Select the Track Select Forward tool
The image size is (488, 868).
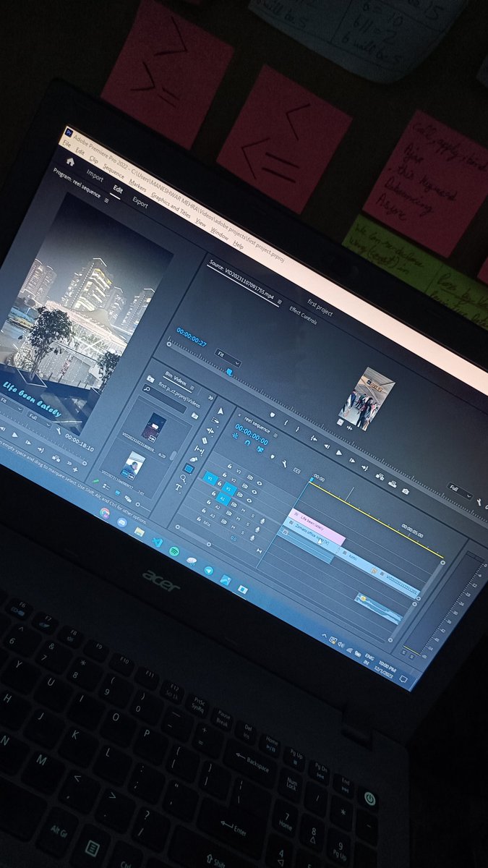pyautogui.click(x=214, y=420)
